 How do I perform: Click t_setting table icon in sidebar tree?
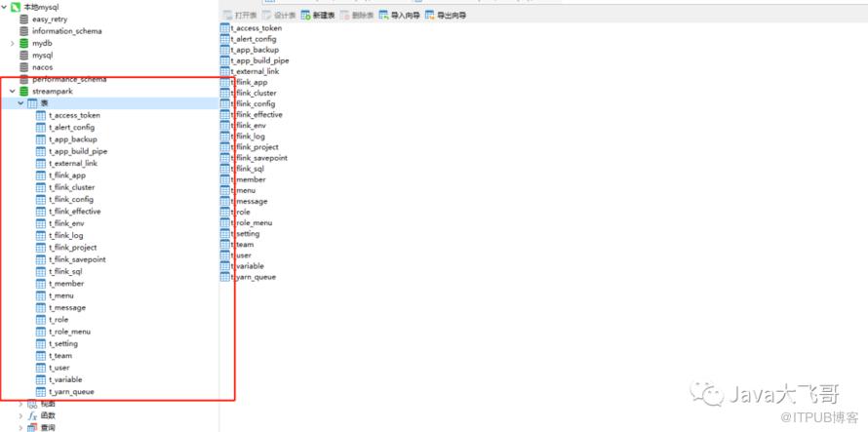pos(41,344)
